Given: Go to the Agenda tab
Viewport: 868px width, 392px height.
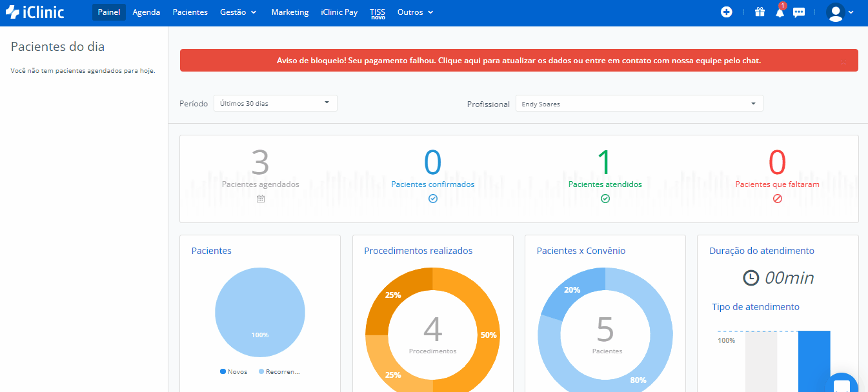Looking at the screenshot, I should click(146, 12).
